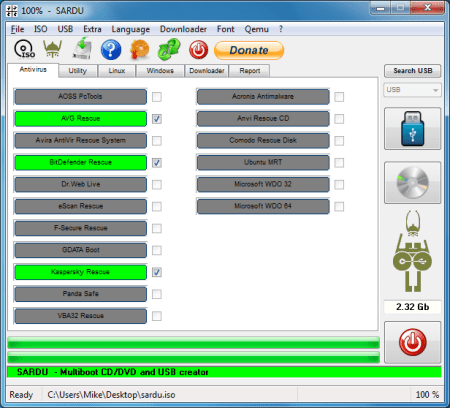Open help with the blue question mark icon
Viewport: 450px width, 408px height.
tap(111, 50)
